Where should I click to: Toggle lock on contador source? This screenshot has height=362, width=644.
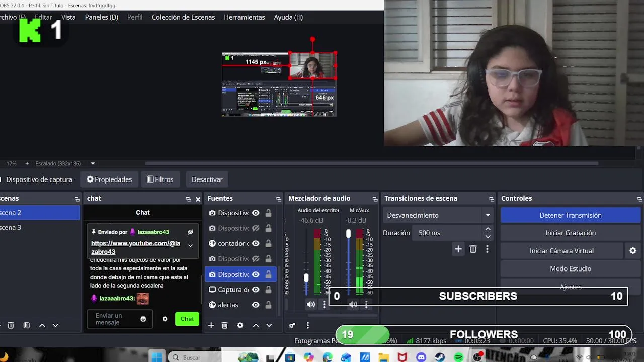[268, 243]
